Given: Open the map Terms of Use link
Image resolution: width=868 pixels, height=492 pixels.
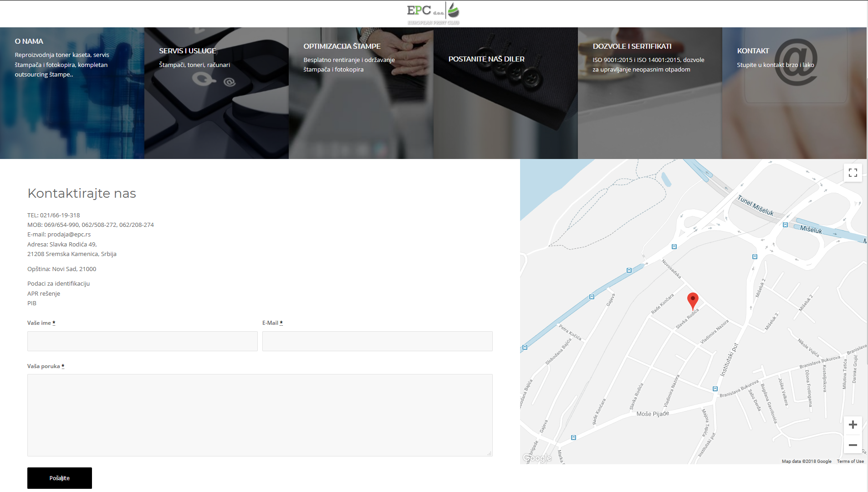Looking at the screenshot, I should click(x=850, y=461).
